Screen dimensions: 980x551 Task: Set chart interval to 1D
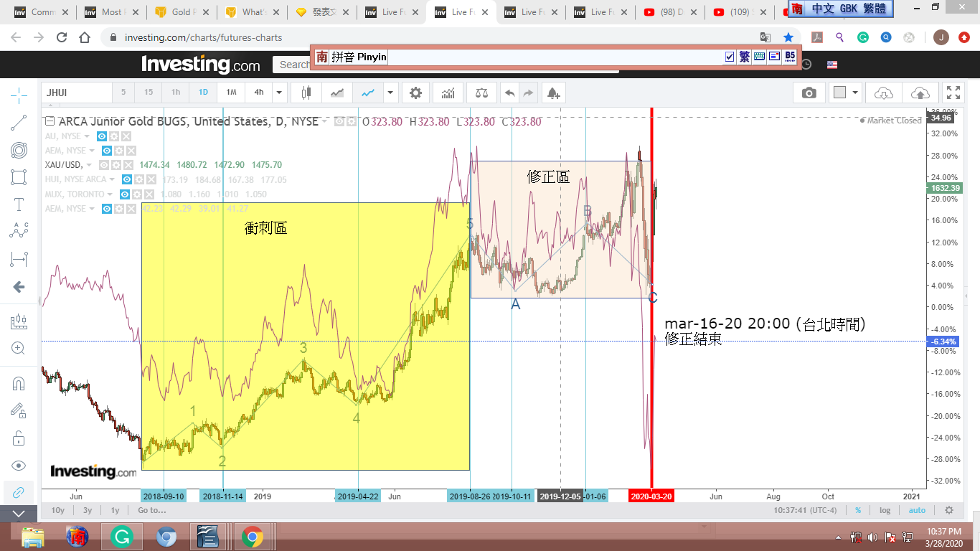click(x=203, y=93)
